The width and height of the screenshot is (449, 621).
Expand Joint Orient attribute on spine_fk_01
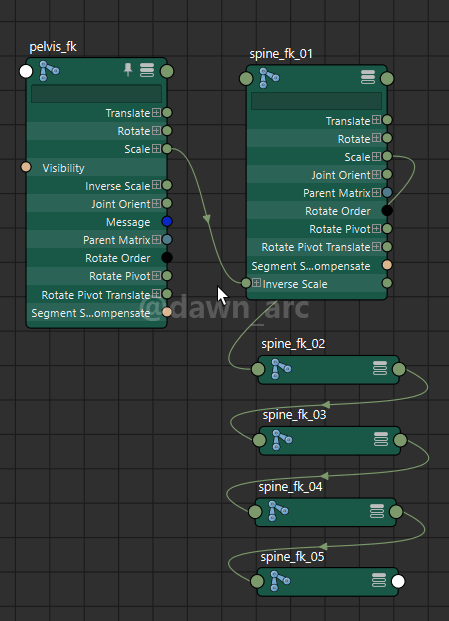[x=377, y=174]
